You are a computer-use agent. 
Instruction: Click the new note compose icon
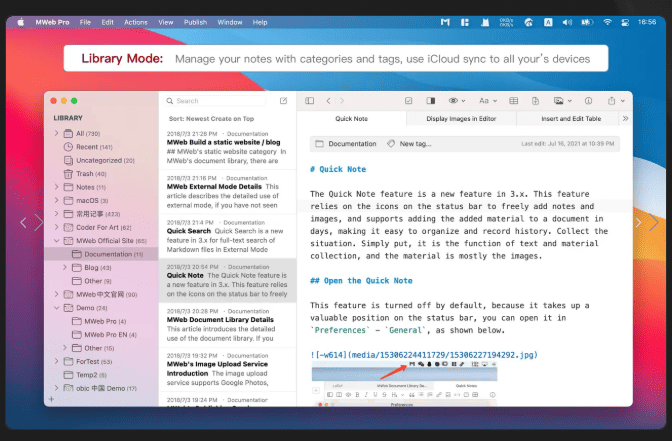point(283,101)
